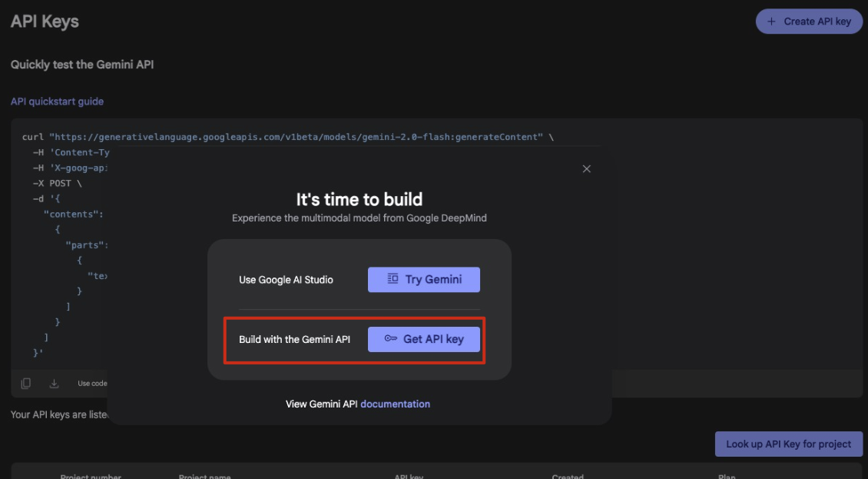Viewport: 868px width, 479px height.
Task: Click 'Quickly test the Gemini API' text
Action: click(x=82, y=65)
